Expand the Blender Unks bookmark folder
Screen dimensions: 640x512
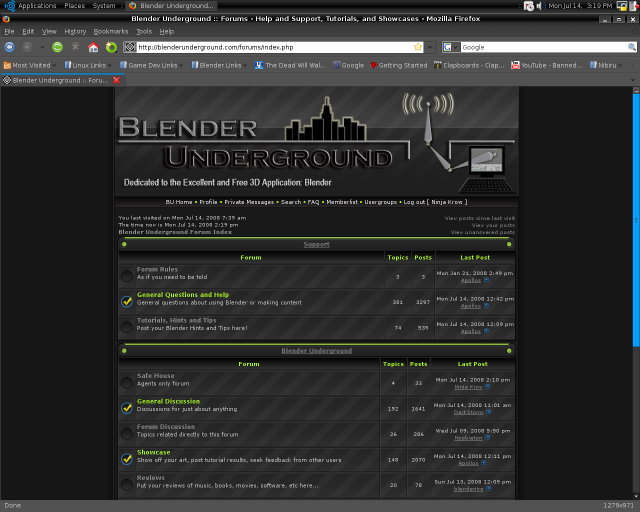(219, 65)
